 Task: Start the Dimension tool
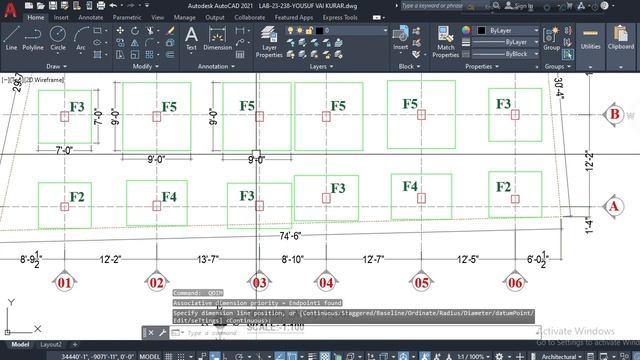tap(217, 38)
